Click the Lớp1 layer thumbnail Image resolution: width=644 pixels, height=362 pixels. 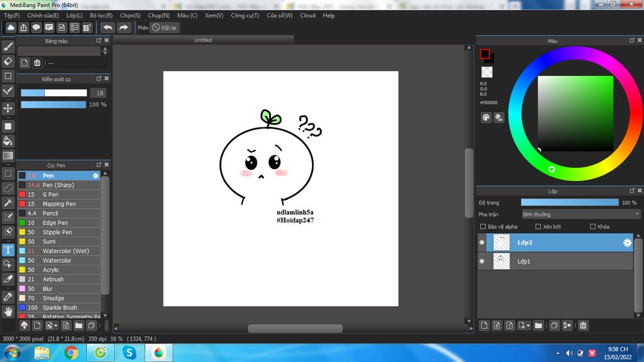coord(501,261)
